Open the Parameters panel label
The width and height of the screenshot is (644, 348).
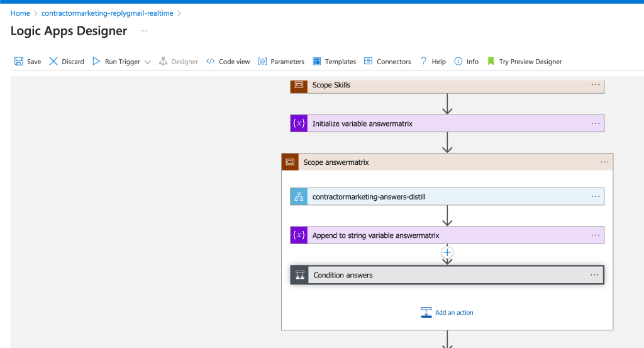click(287, 62)
